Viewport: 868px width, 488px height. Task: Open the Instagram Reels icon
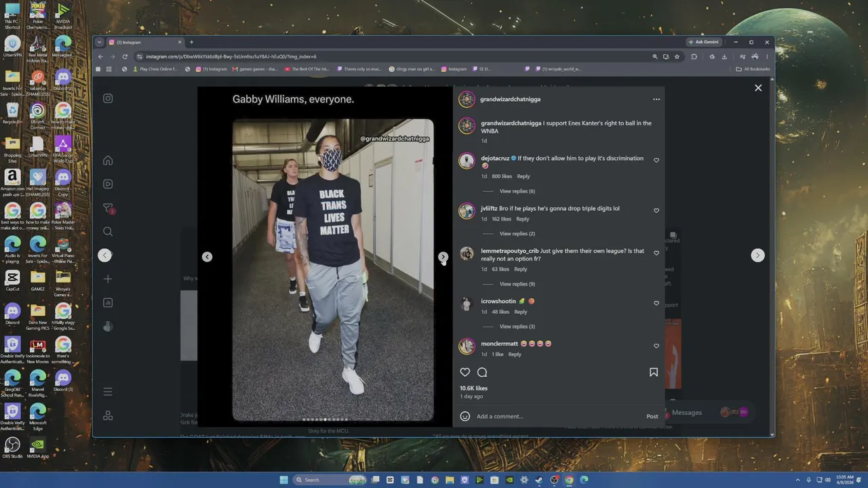click(108, 184)
